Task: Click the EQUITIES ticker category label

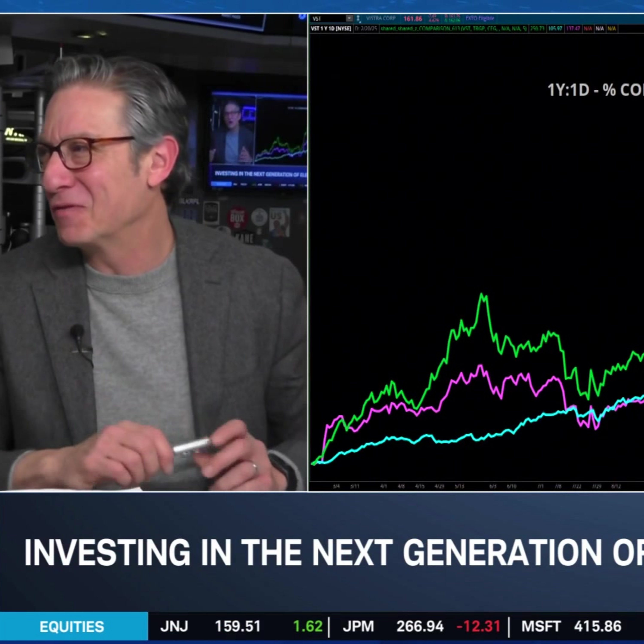Action: (72, 627)
